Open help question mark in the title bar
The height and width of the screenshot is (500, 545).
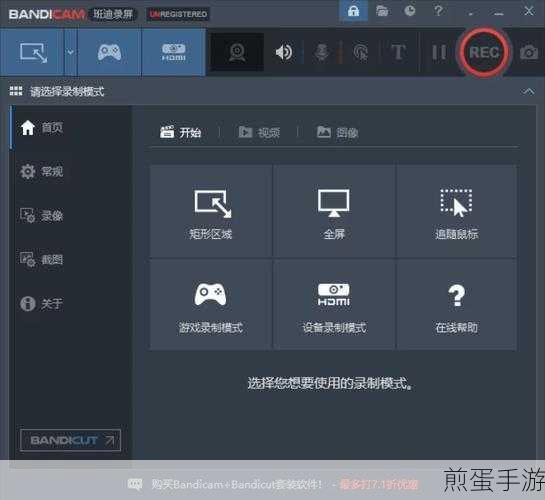coord(439,11)
